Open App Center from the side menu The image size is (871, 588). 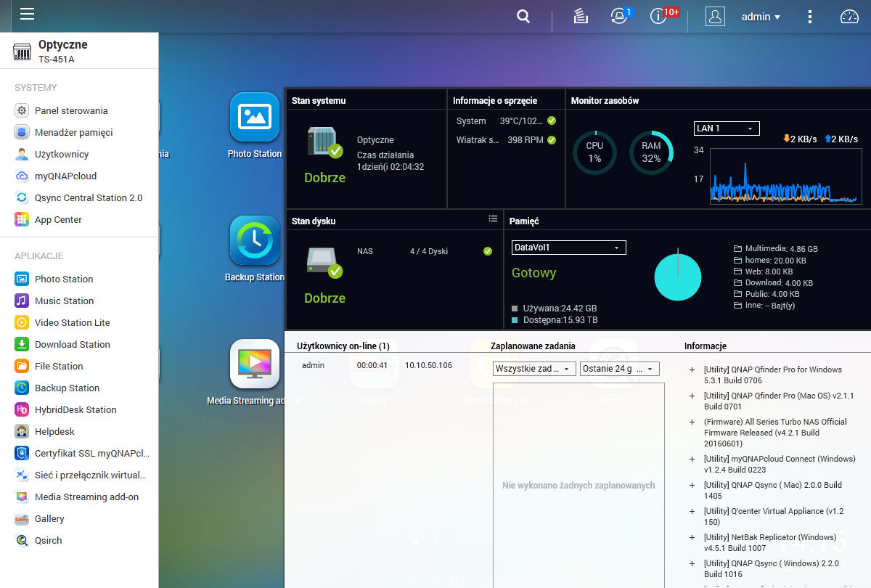click(79, 219)
